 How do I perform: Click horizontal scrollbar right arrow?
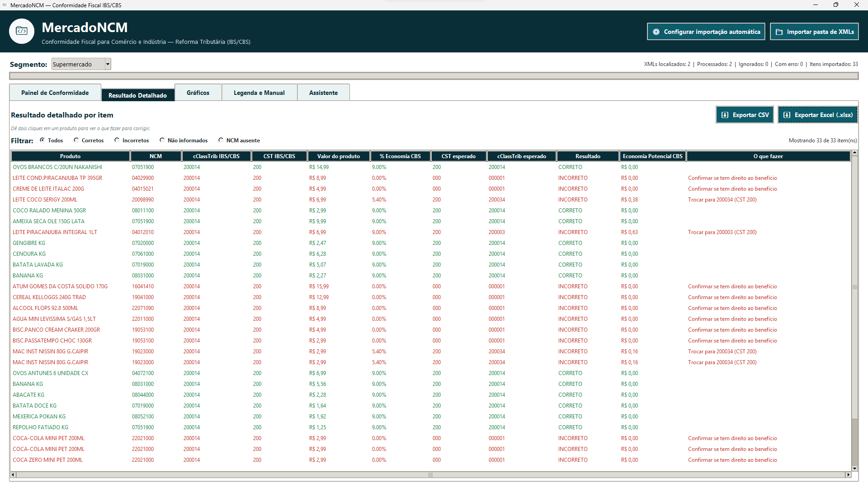pyautogui.click(x=849, y=475)
